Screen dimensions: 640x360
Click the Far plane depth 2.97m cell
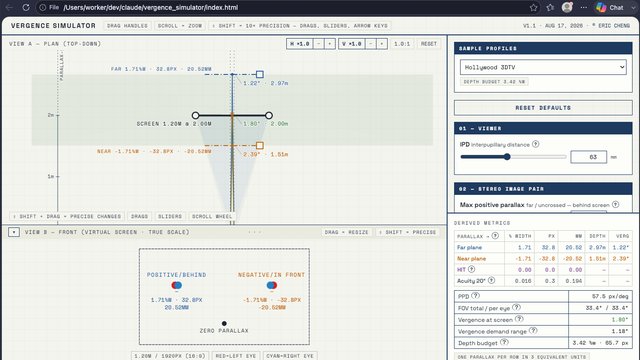(x=597, y=247)
